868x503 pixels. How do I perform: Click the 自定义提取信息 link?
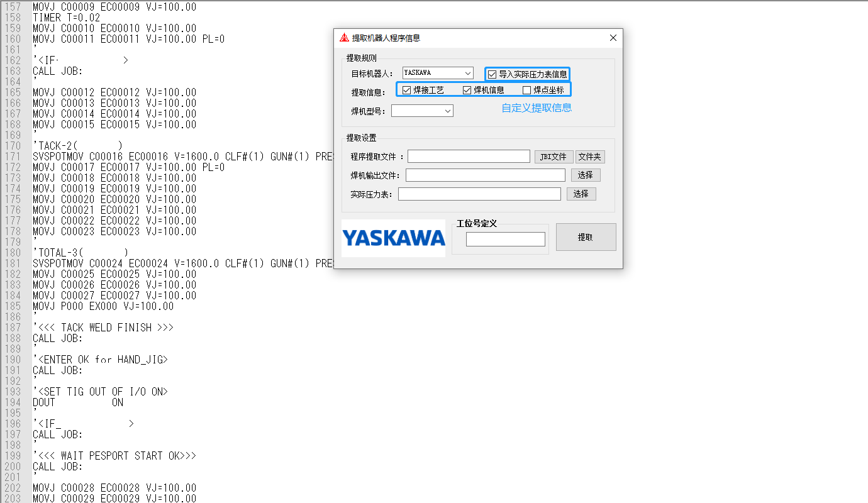pos(536,108)
